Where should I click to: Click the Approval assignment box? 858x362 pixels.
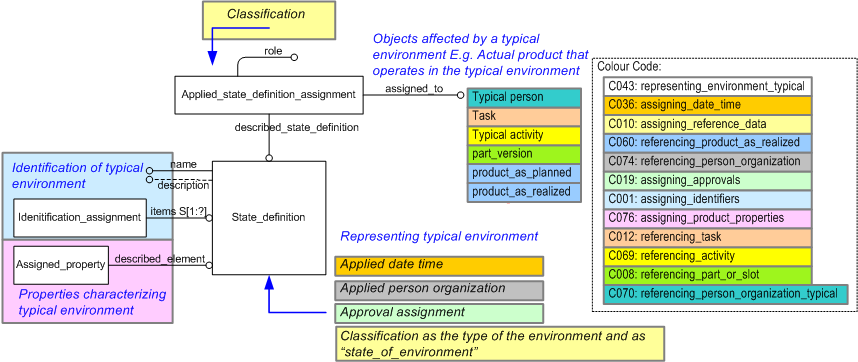[x=439, y=313]
